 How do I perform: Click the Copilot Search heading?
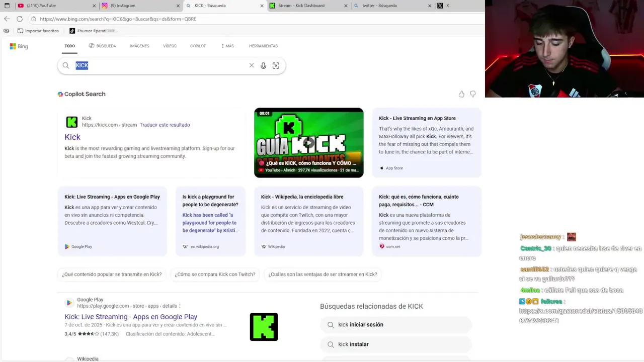pos(82,94)
